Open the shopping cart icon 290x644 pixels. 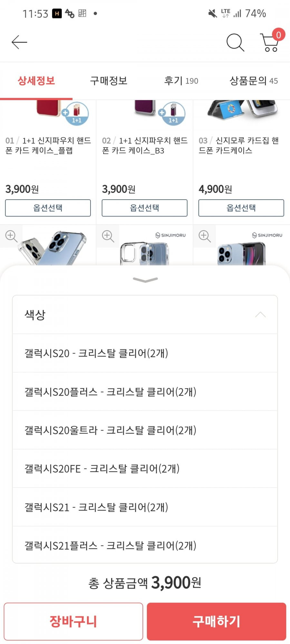(270, 42)
